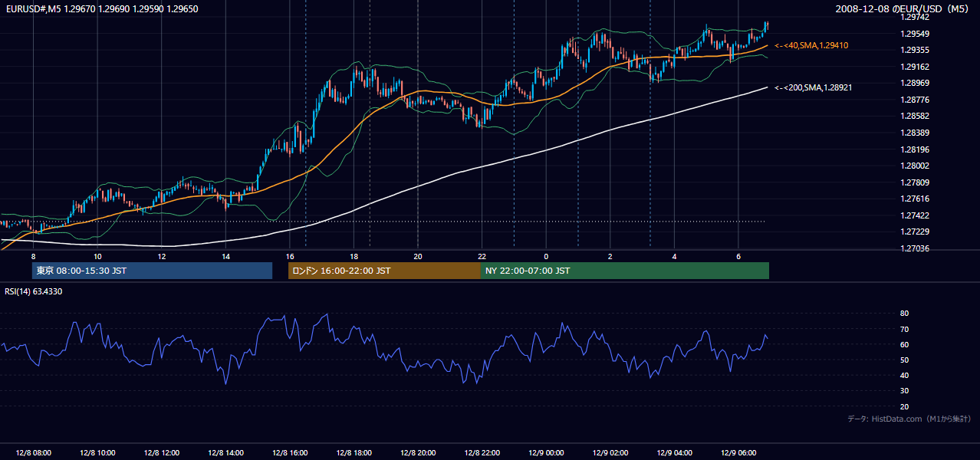Click the 12/8 18:00 bottom time label

coord(354,453)
